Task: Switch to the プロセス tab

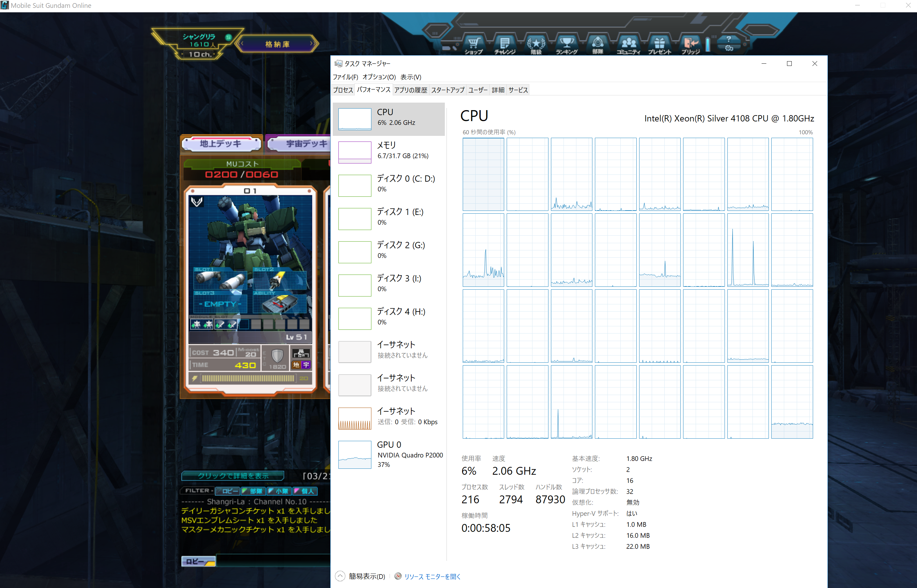Action: pyautogui.click(x=343, y=90)
